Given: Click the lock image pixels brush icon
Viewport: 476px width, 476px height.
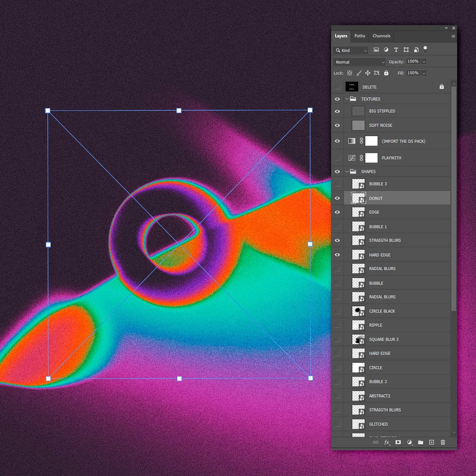Looking at the screenshot, I should click(x=359, y=73).
